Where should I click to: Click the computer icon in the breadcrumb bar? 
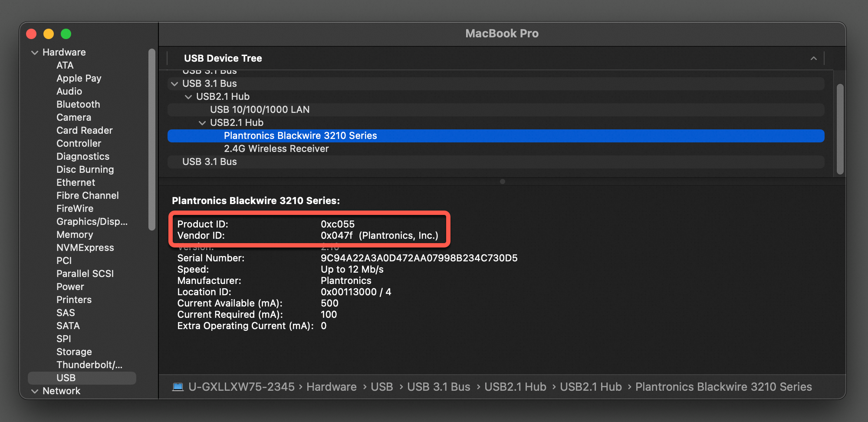[178, 386]
